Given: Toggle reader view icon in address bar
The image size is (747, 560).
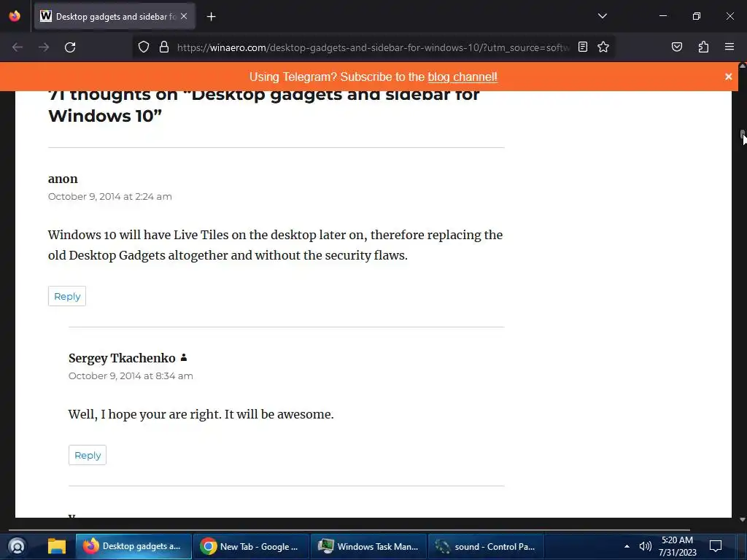Looking at the screenshot, I should pyautogui.click(x=583, y=47).
